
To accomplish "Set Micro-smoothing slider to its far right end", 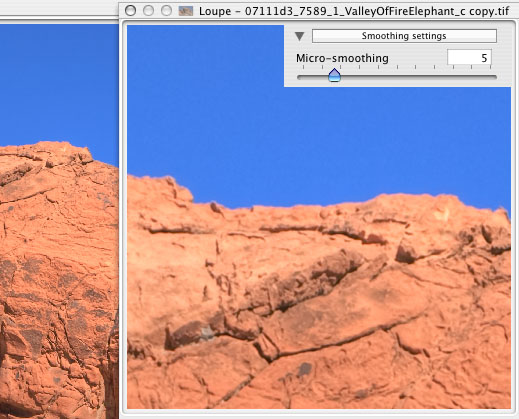I will (x=495, y=77).
